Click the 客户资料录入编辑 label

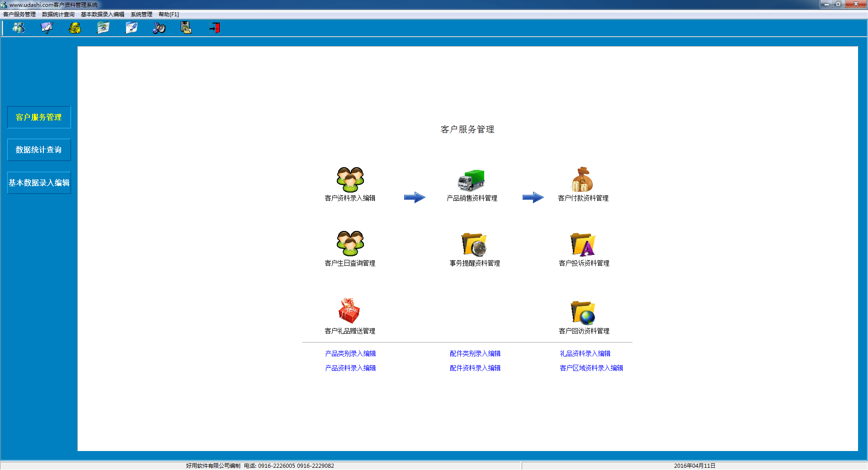click(x=350, y=198)
